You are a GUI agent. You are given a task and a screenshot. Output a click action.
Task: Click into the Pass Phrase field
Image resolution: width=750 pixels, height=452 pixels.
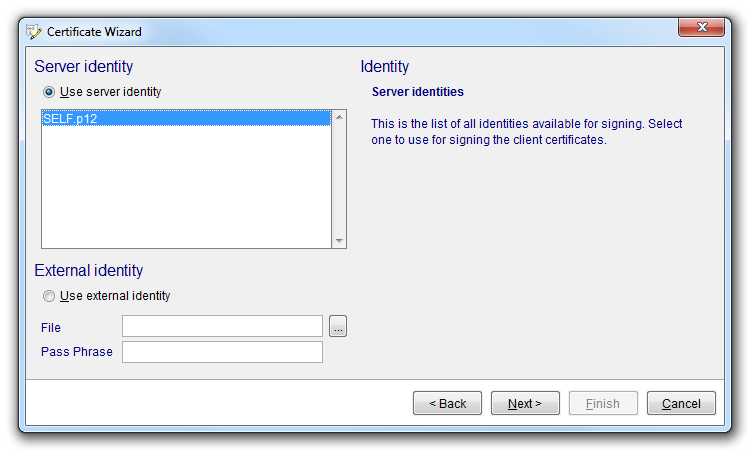(x=222, y=352)
